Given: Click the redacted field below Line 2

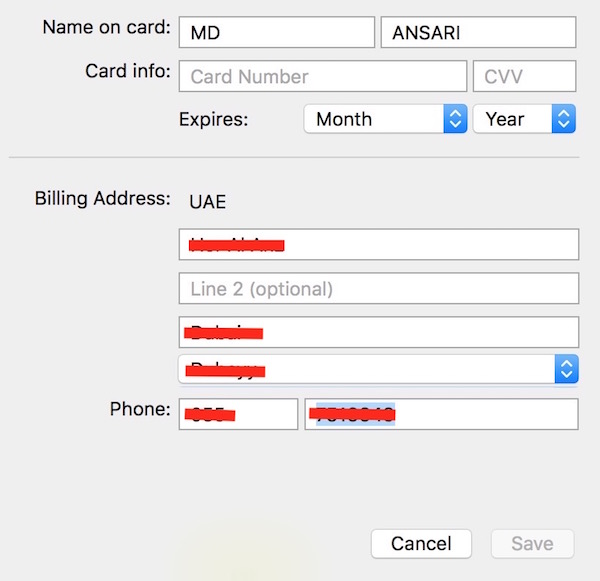Looking at the screenshot, I should point(378,332).
